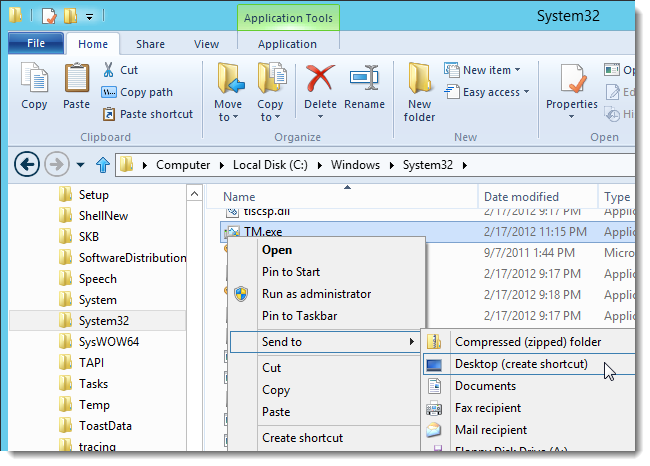Click Windows in the address path
Image resolution: width=650 pixels, height=466 pixels.
355,165
